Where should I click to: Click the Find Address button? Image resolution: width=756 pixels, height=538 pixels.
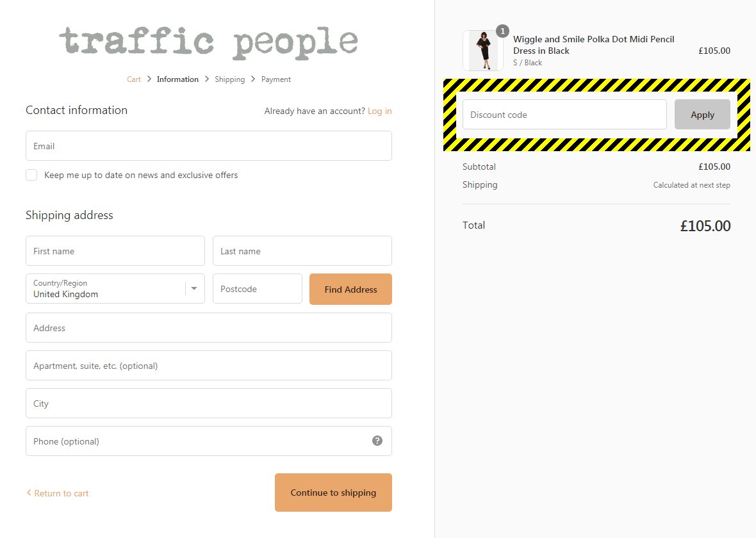pyautogui.click(x=350, y=289)
